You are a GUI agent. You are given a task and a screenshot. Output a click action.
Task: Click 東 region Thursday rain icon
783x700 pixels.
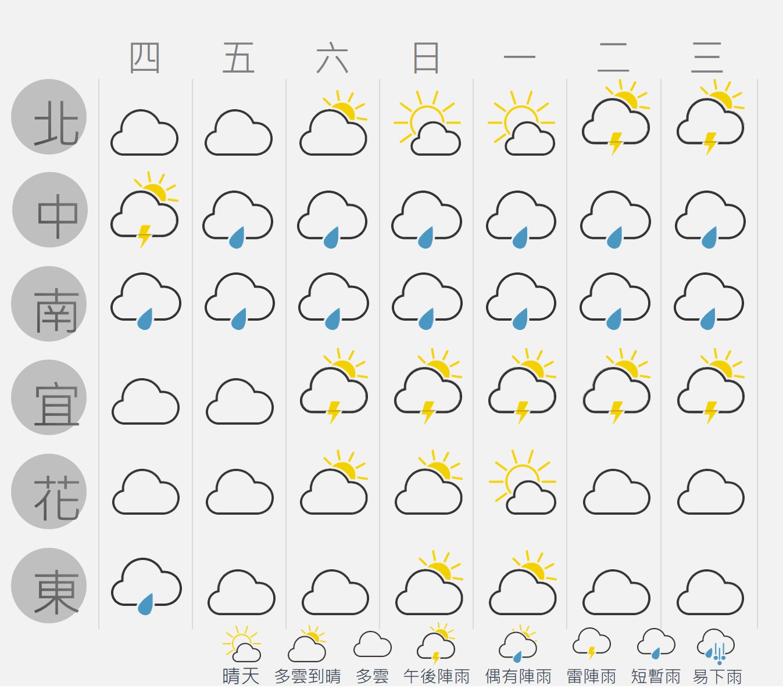[x=146, y=586]
